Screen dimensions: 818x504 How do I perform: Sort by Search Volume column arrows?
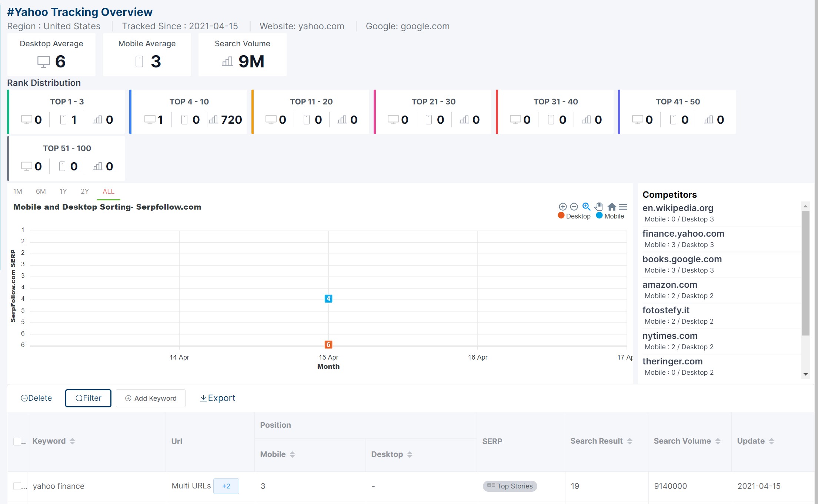click(718, 441)
